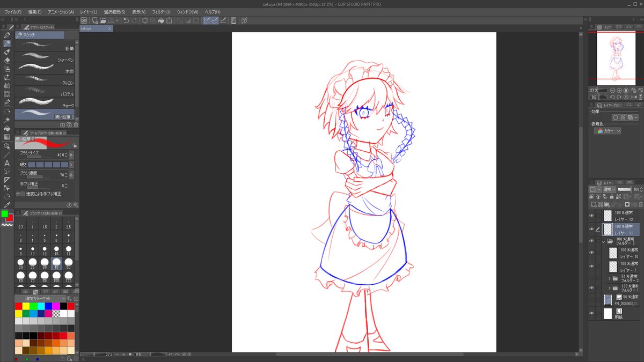This screenshot has width=644, height=362.
Task: Open the 表現色 カラー dropdown
Action: 608,131
